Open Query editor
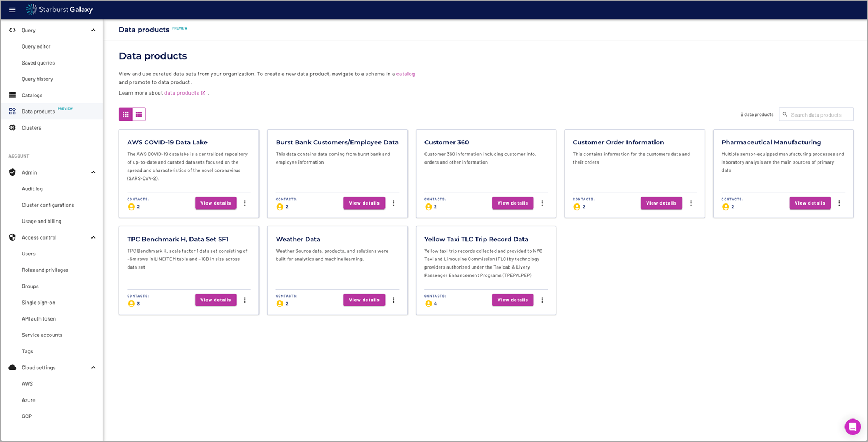Viewport: 868px width, 442px height. click(x=36, y=46)
